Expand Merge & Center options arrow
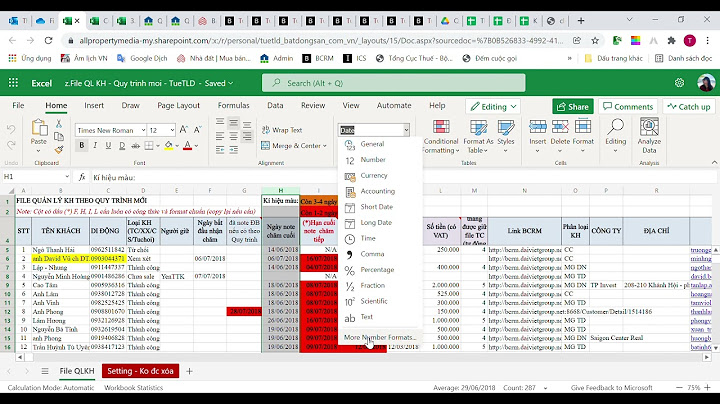Viewport: 720px width, 404px height. (325, 146)
